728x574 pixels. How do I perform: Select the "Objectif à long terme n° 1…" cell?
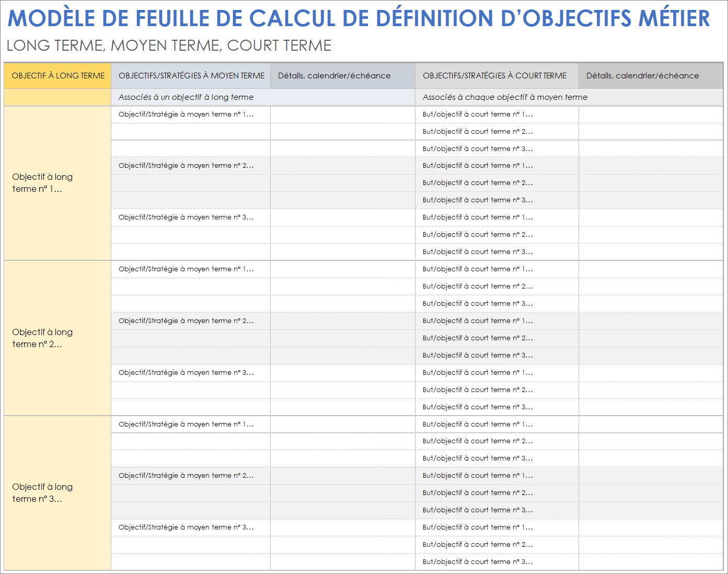coord(57,183)
